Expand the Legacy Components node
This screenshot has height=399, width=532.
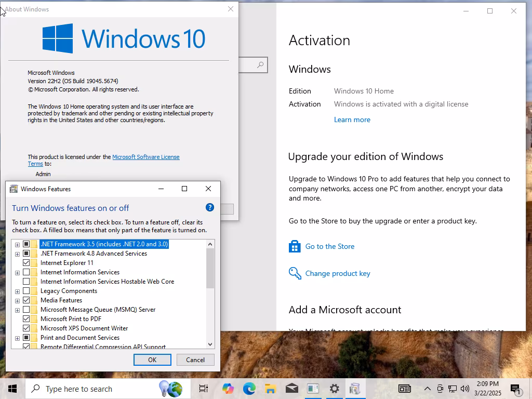[x=17, y=291]
